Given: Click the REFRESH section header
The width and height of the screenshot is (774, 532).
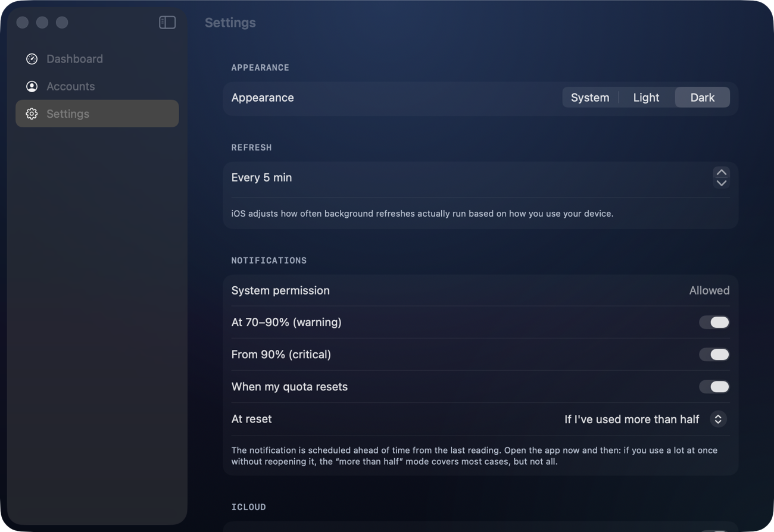Looking at the screenshot, I should (251, 148).
